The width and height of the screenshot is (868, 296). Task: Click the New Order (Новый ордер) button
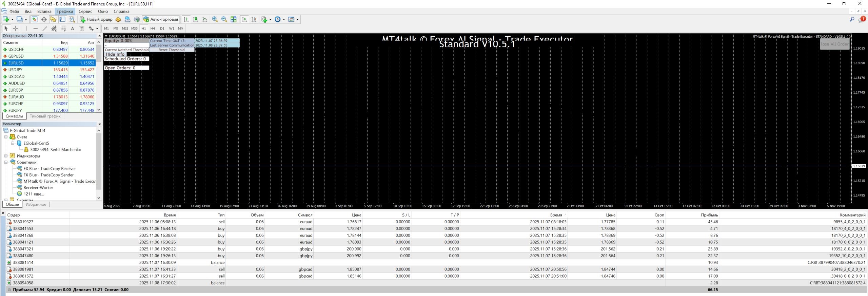(x=96, y=19)
